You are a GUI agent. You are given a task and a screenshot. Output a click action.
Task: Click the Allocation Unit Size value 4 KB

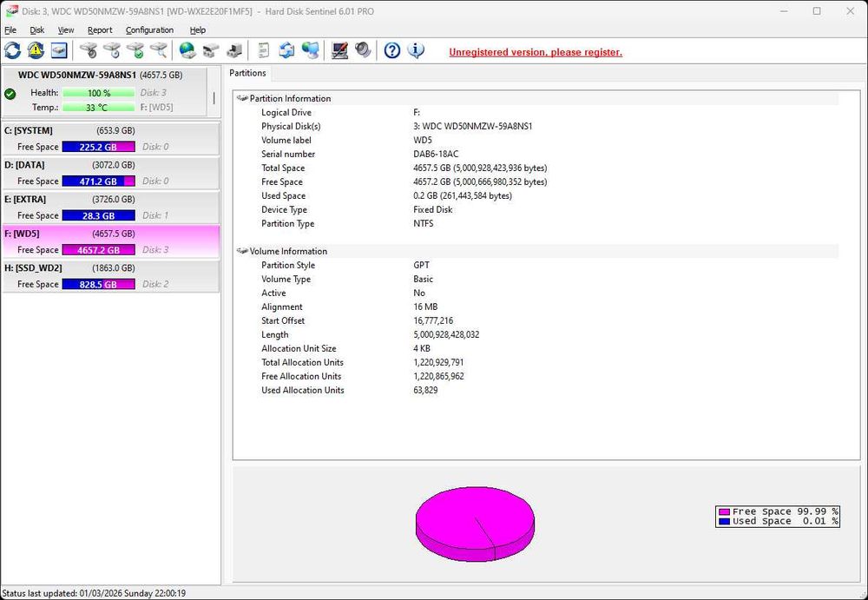coord(422,348)
